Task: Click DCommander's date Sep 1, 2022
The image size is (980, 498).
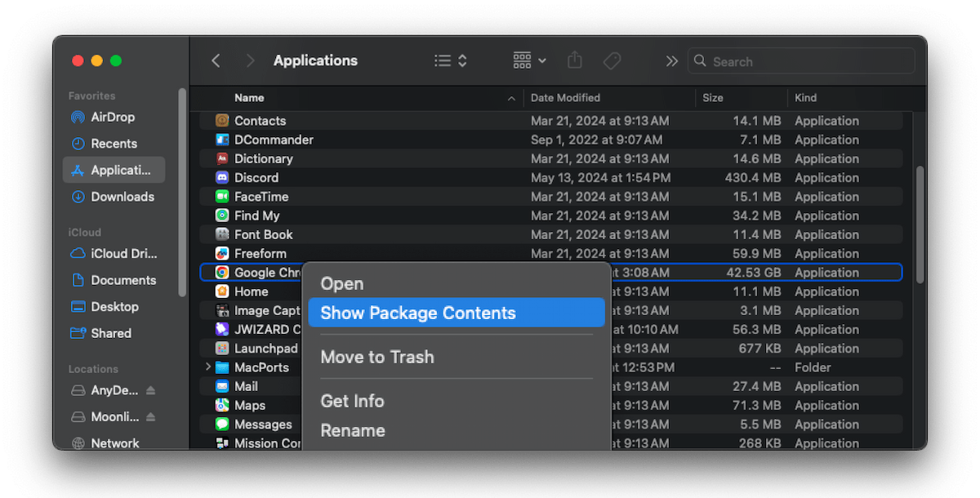Action: tap(596, 140)
